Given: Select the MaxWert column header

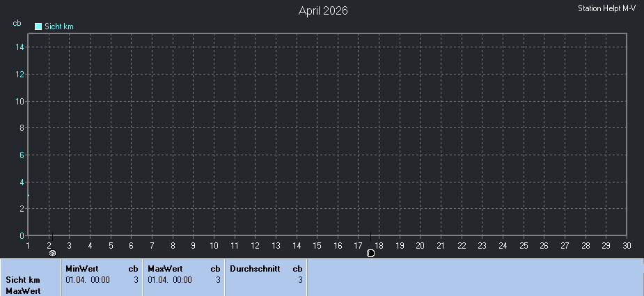Looking at the screenshot, I should coord(165,268).
